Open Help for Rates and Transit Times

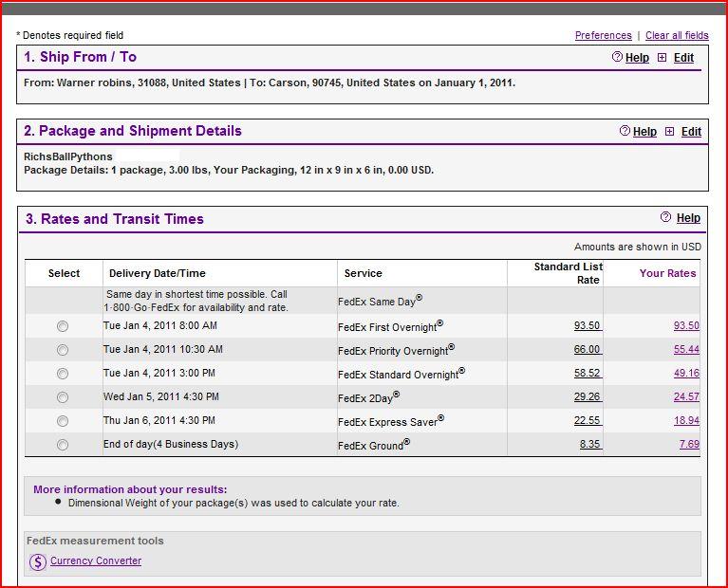688,218
